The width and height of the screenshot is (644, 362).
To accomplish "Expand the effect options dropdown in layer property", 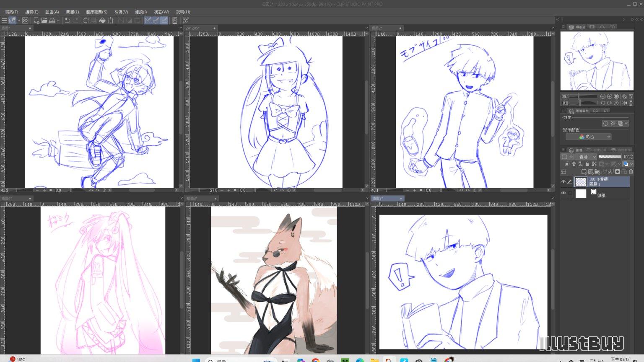I will click(626, 123).
